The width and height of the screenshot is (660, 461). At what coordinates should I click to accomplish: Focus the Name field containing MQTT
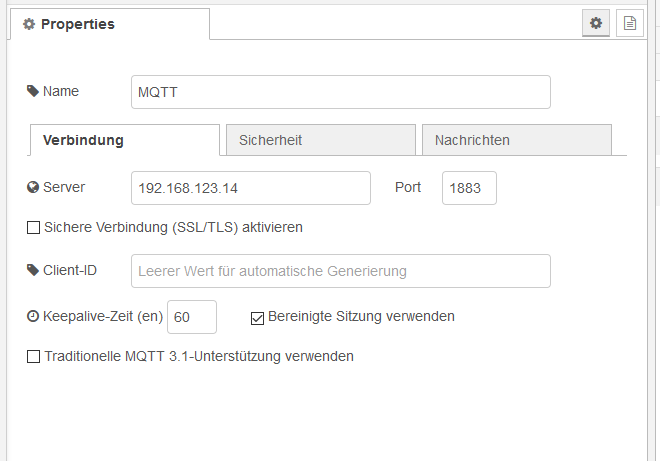click(x=341, y=92)
